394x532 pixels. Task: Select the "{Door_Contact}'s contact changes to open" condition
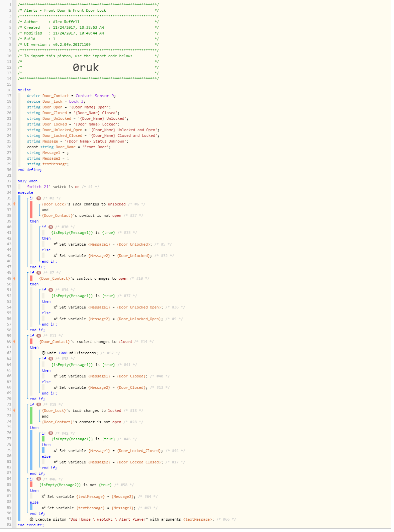point(83,278)
